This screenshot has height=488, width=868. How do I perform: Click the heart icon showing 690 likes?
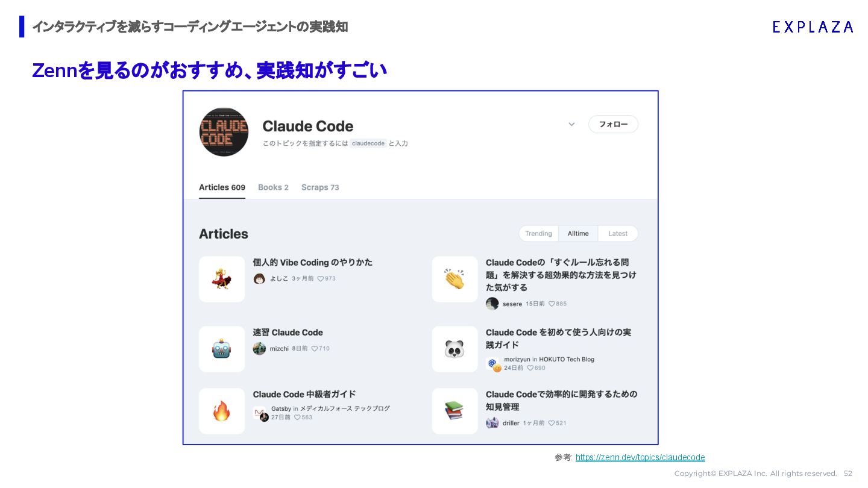click(530, 368)
